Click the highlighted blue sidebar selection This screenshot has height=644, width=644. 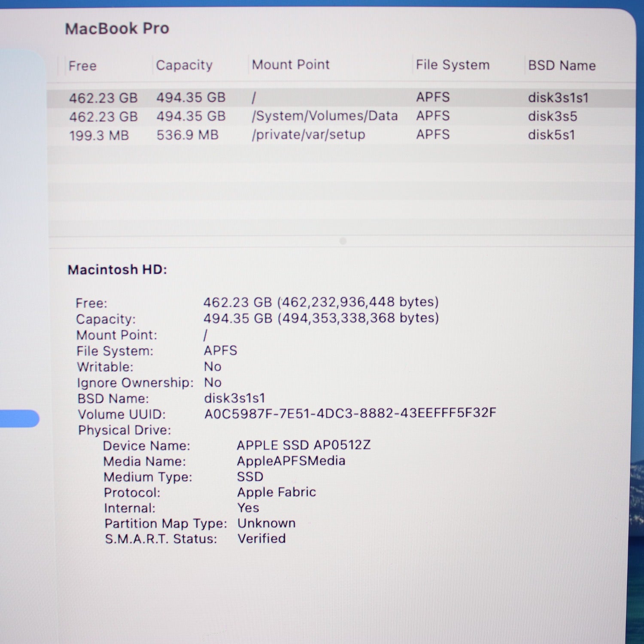[19, 418]
